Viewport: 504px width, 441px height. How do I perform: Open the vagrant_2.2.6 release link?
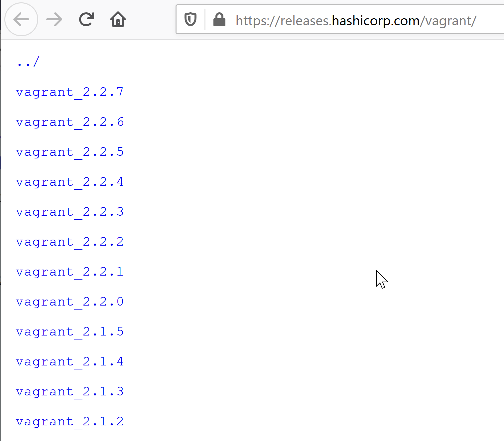[69, 122]
